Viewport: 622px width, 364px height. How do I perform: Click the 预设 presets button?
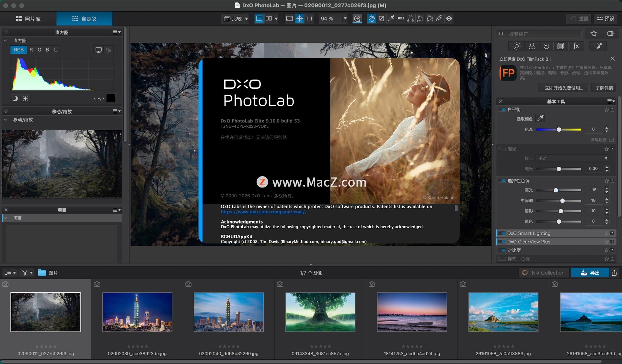tap(605, 18)
